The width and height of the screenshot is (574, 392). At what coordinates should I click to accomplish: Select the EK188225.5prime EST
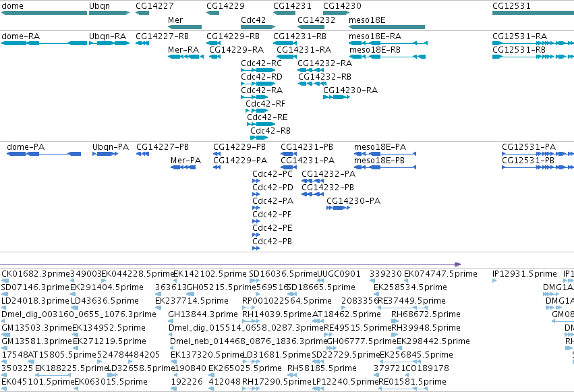[x=53, y=375]
